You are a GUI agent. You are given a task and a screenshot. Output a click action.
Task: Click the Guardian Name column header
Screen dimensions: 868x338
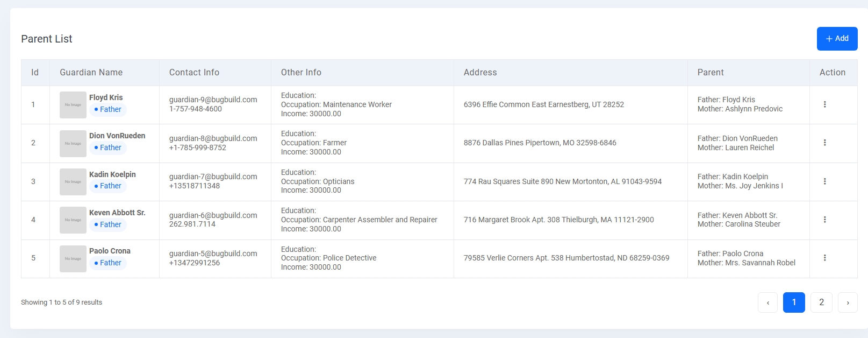(x=91, y=73)
